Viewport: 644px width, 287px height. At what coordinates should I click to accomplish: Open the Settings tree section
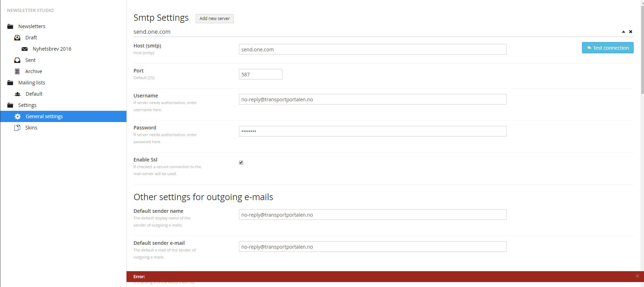pos(27,105)
